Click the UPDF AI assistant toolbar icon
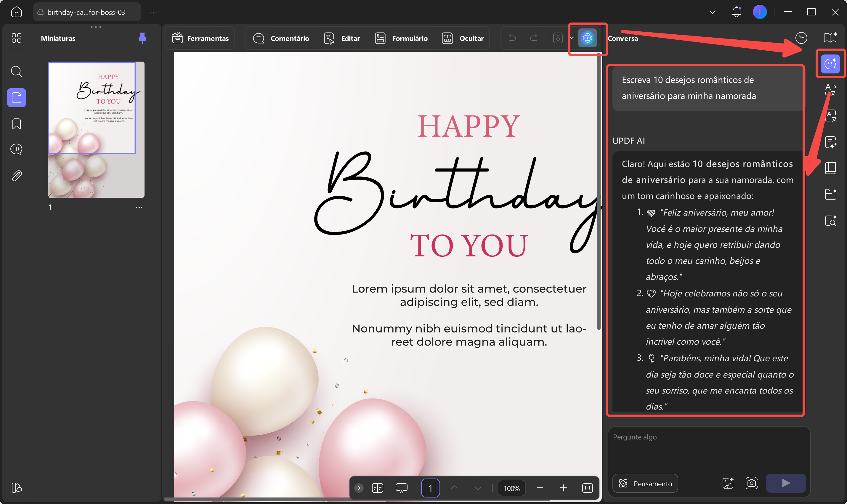This screenshot has width=847, height=504. click(x=587, y=38)
